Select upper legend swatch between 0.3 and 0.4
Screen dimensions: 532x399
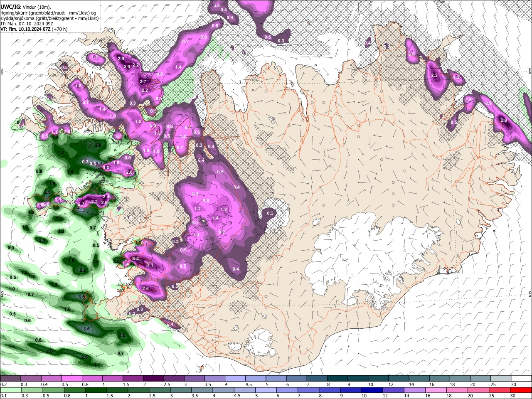(31, 379)
